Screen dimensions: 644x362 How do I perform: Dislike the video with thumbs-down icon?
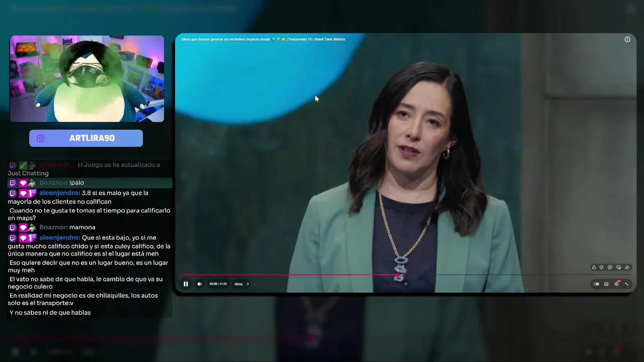point(601,267)
